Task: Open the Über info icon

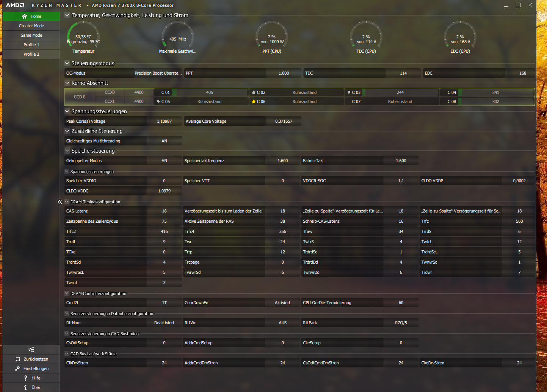Action: pos(25,387)
